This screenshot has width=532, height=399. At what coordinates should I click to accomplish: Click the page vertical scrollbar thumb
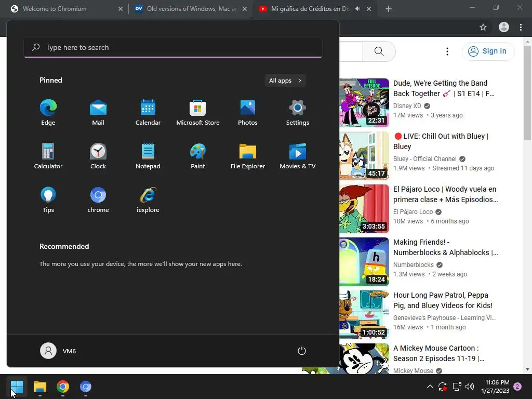[527, 92]
